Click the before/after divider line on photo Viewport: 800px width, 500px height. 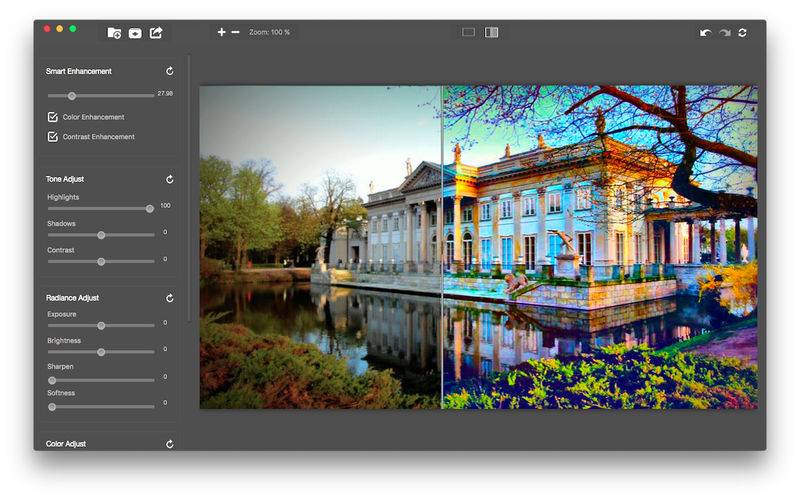(x=442, y=247)
